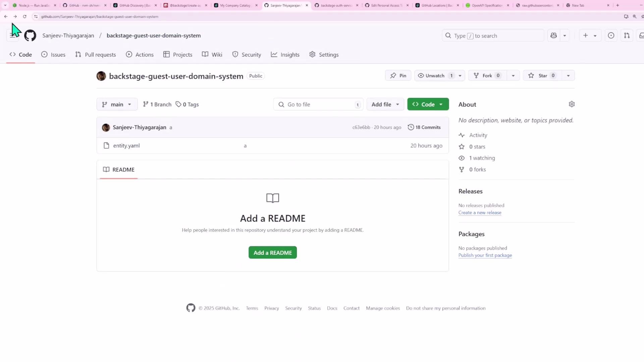The image size is (644, 362).
Task: Pin this repository
Action: coord(398,76)
